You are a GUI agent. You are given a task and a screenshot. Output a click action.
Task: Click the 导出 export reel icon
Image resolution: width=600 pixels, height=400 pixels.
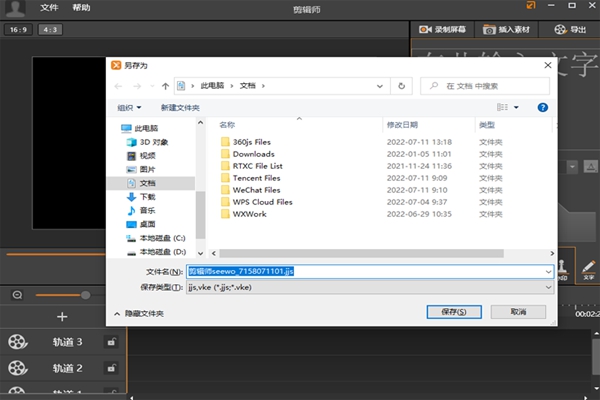click(558, 30)
